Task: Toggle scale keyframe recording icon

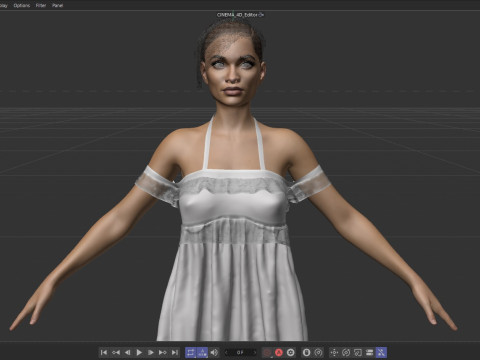Action: [358, 352]
